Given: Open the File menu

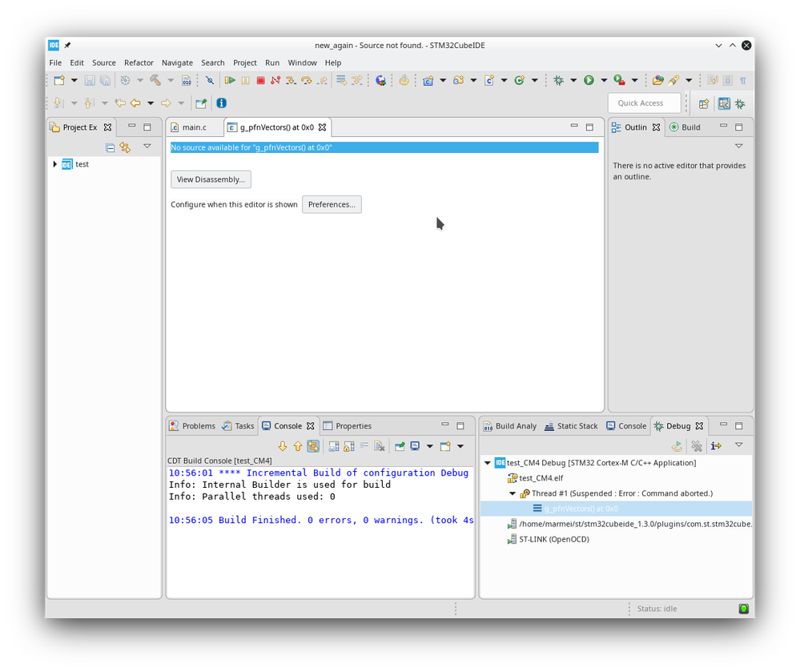Looking at the screenshot, I should [x=55, y=62].
